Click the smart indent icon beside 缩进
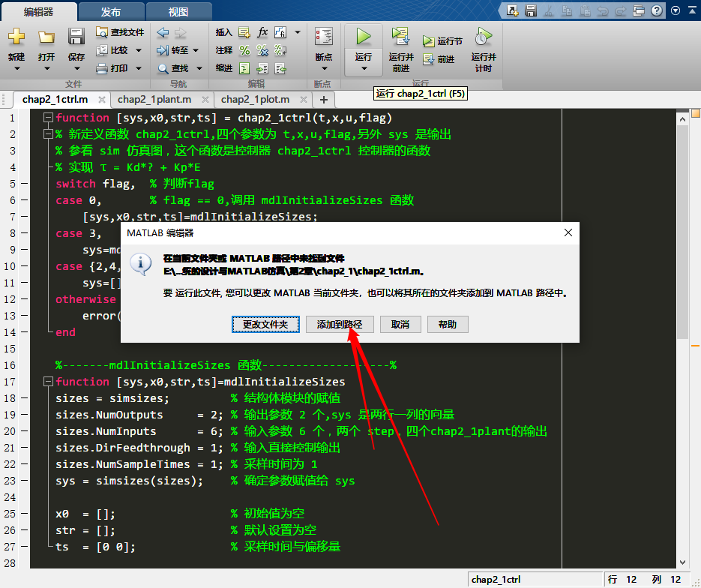The image size is (701, 588). click(x=244, y=68)
